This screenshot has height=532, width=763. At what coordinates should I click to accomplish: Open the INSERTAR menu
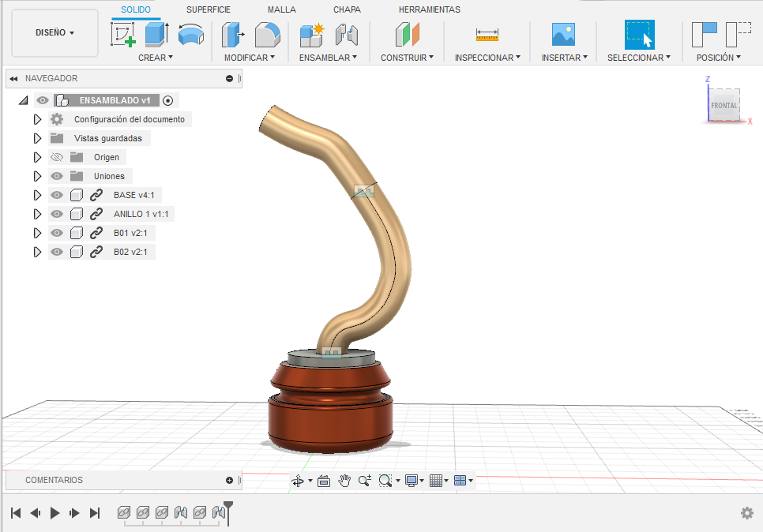565,58
